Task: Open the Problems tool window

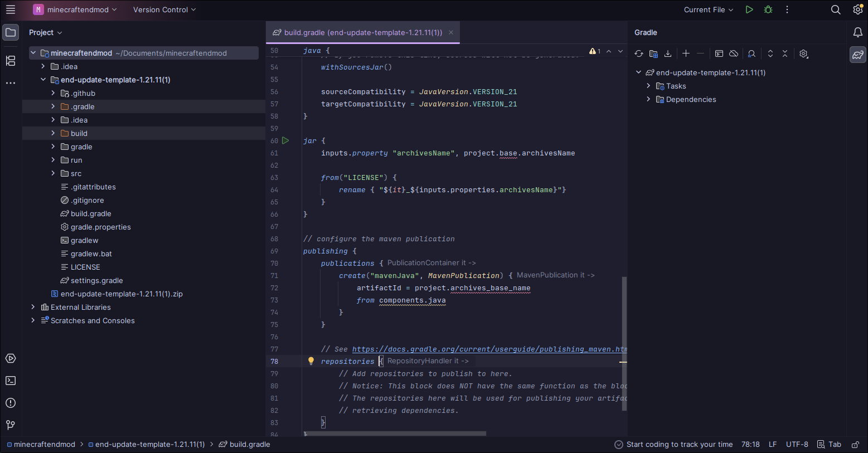Action: (11, 403)
